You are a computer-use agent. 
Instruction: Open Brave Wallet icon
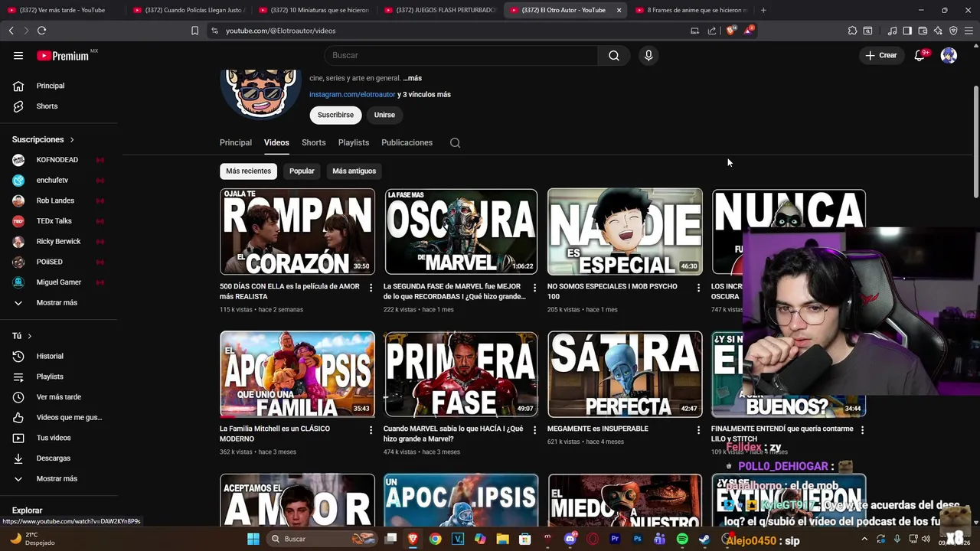[x=923, y=31]
